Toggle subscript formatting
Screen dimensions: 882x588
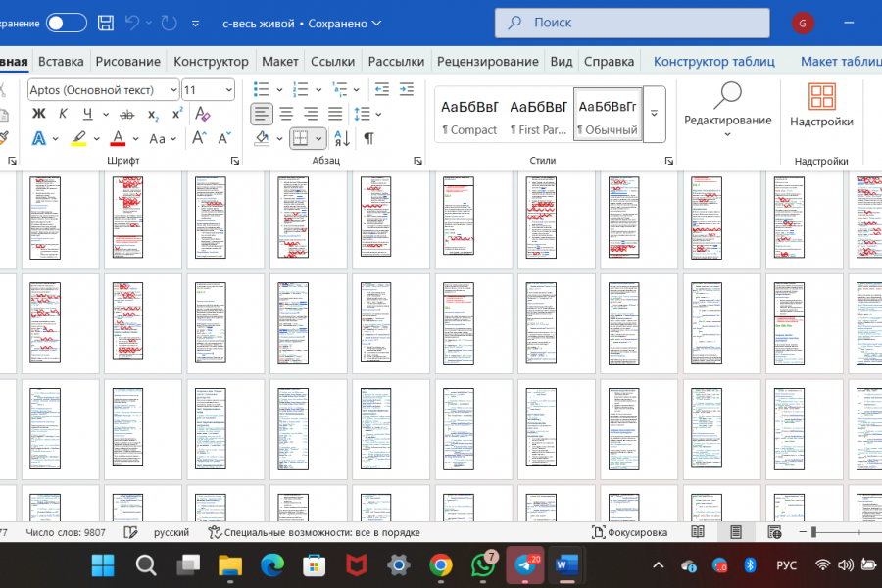click(153, 115)
